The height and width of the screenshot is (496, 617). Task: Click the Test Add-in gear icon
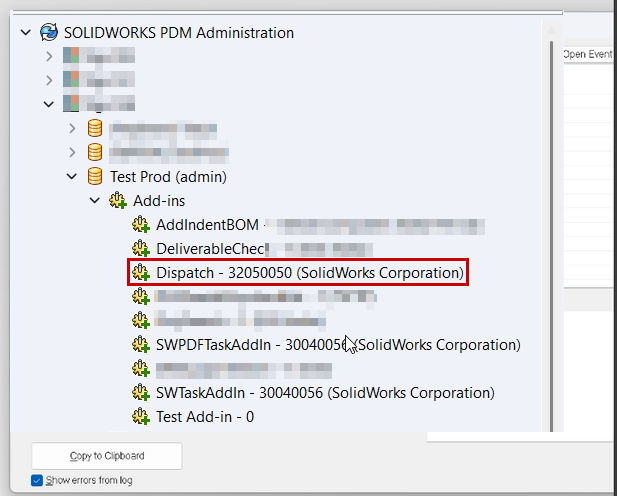[141, 417]
